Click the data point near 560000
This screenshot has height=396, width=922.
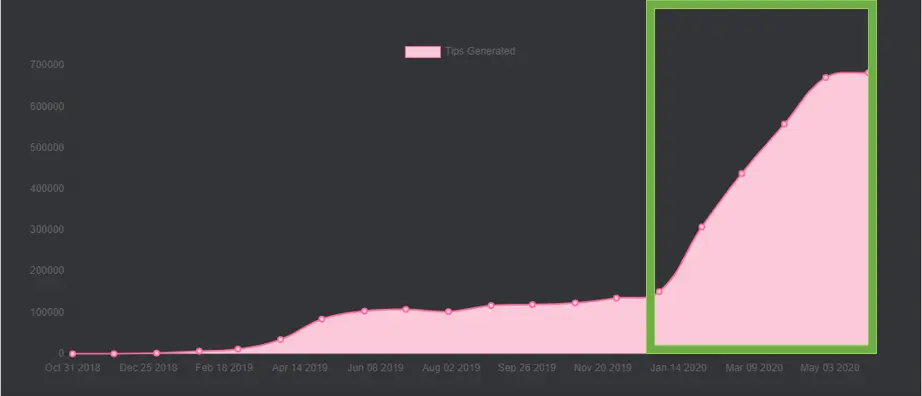pyautogui.click(x=784, y=124)
